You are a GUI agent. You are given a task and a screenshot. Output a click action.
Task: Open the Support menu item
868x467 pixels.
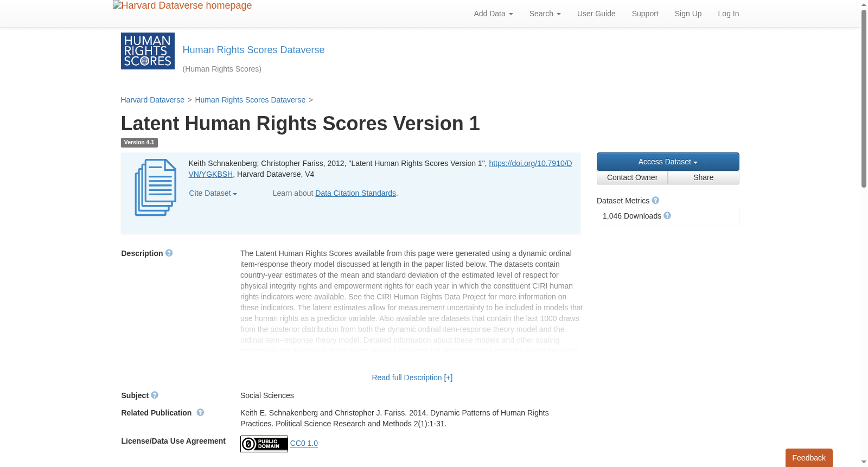click(645, 14)
